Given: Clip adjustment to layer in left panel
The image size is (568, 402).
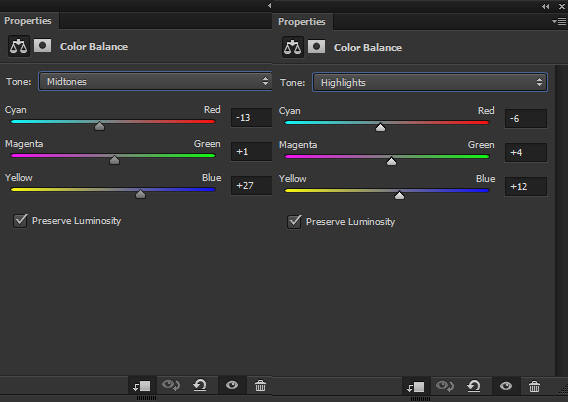Looking at the screenshot, I should click(x=142, y=386).
